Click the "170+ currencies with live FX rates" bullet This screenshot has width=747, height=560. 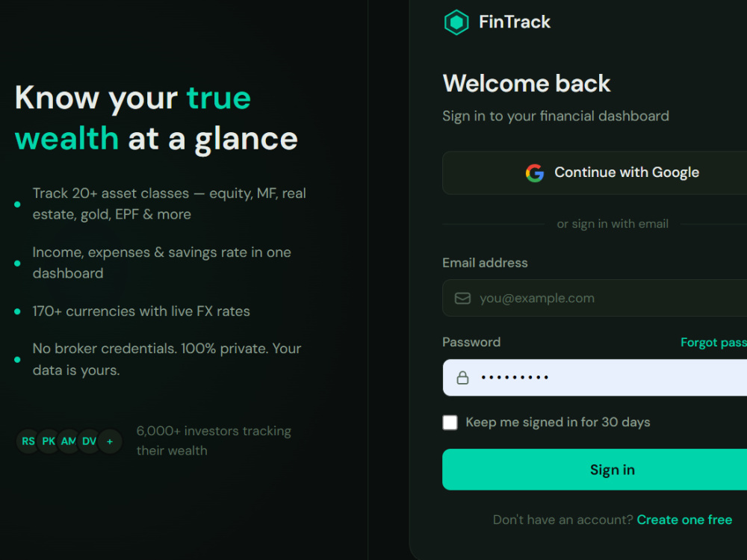pyautogui.click(x=141, y=311)
